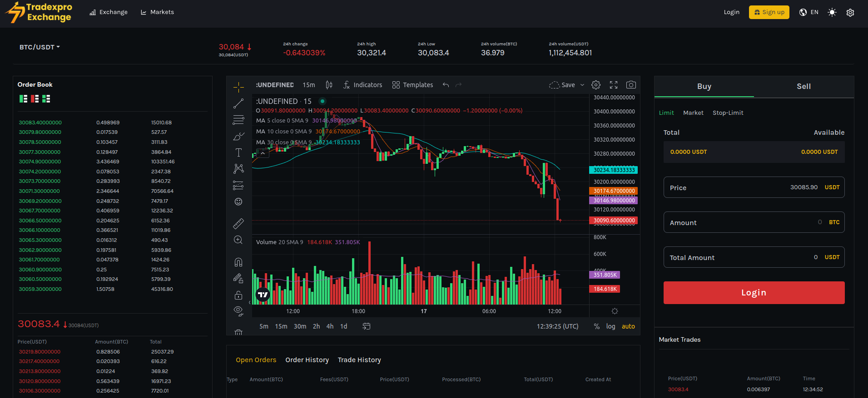Switch to the Sell tab
868x398 pixels.
coord(804,86)
